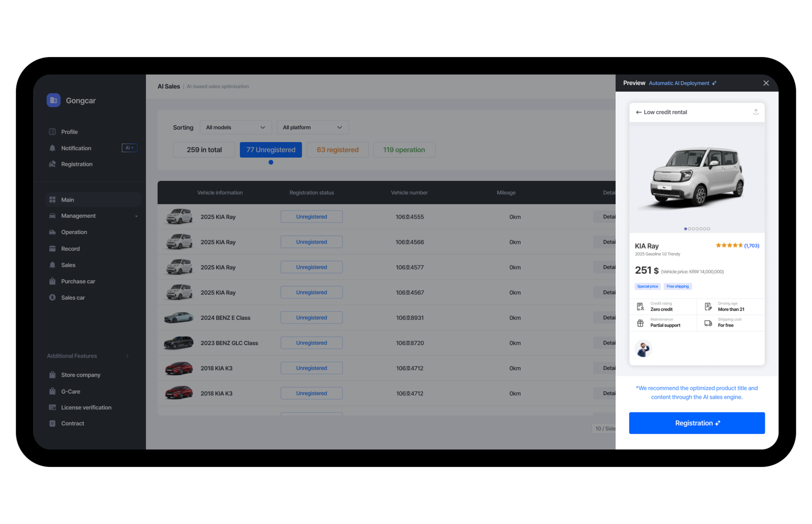Click the share icon on preview card
Viewport: 812px width, 524px height.
tap(756, 112)
